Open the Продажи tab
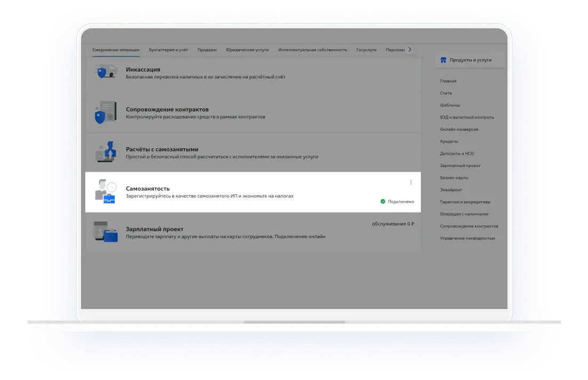This screenshot has width=588, height=380. [207, 50]
